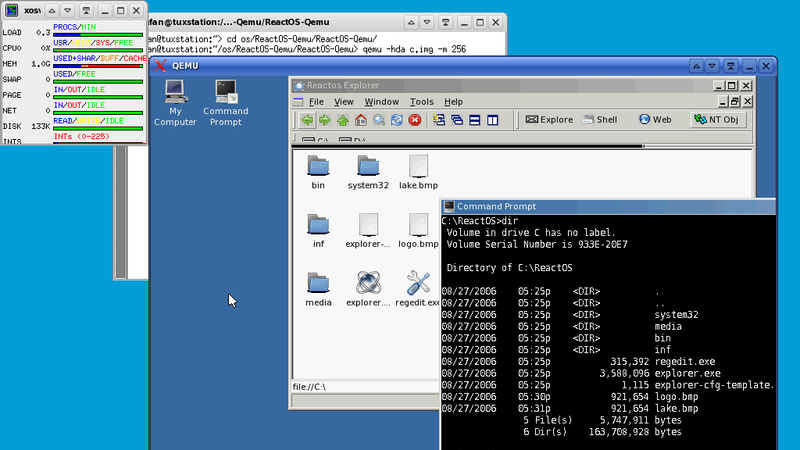Click the Home icon in Explorer toolbar
The height and width of the screenshot is (450, 800).
[x=361, y=120]
